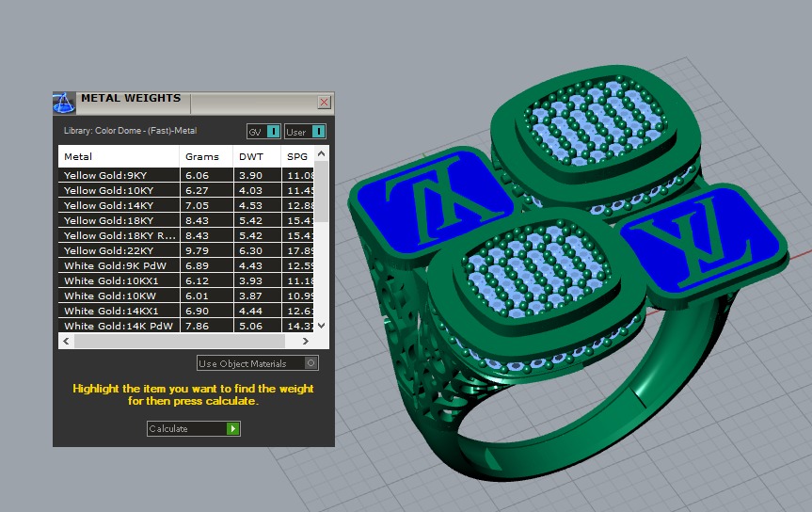Sort by the Metal column header
Image resolution: width=812 pixels, height=512 pixels.
click(119, 156)
